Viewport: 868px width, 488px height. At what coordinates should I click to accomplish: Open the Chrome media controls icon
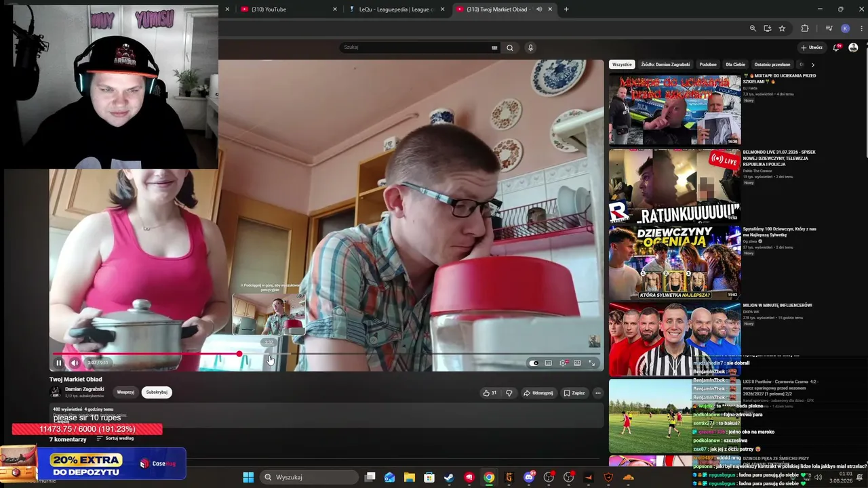[829, 28]
